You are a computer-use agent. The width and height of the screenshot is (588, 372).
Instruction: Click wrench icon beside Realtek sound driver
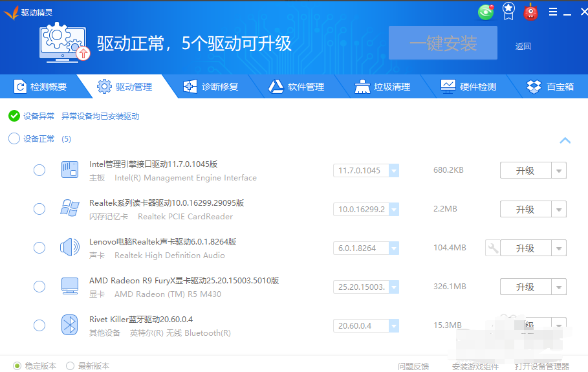point(492,248)
